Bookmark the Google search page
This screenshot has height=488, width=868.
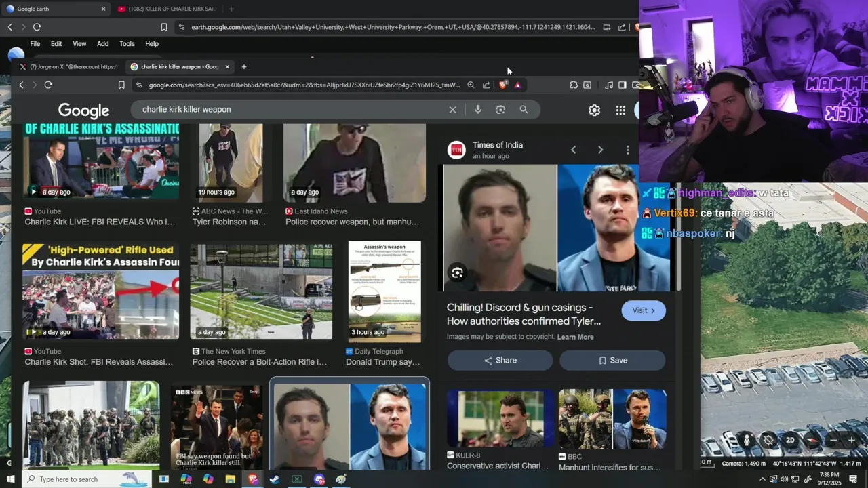(x=121, y=85)
